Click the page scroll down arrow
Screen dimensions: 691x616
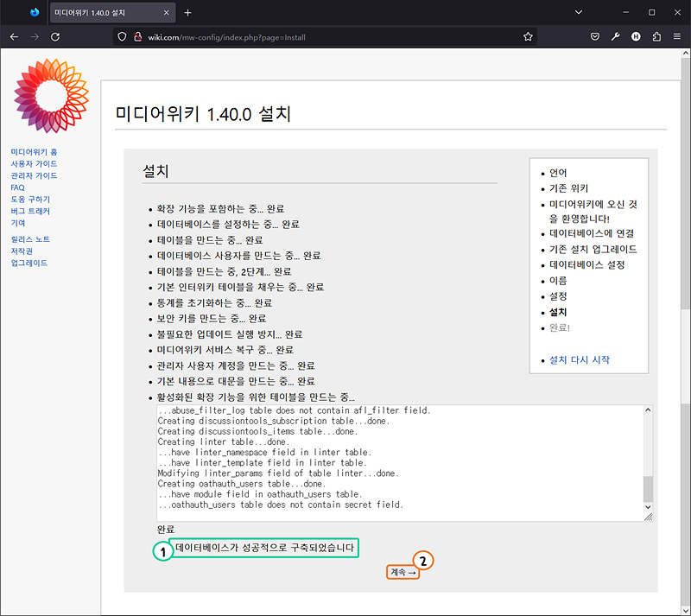(x=686, y=610)
